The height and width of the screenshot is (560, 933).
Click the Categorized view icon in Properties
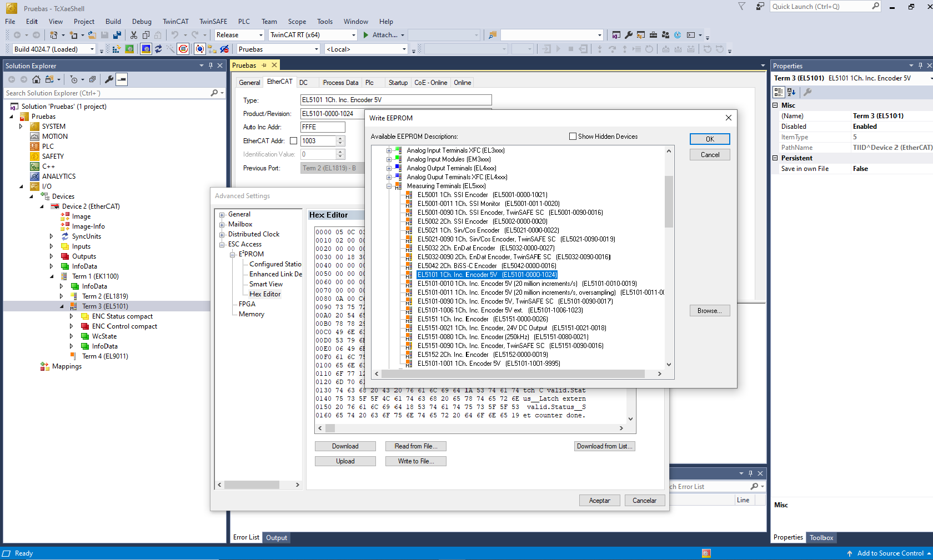point(779,92)
